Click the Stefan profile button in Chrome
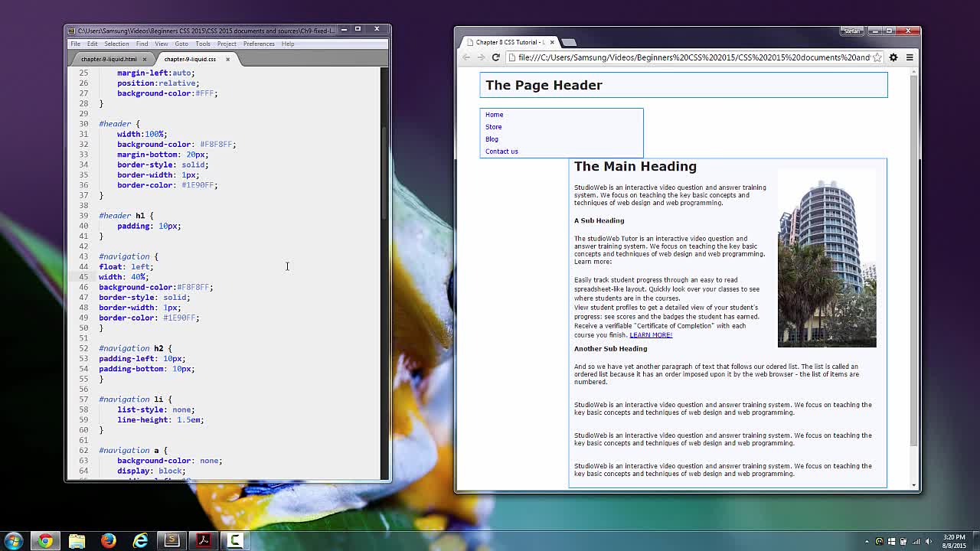 coord(851,31)
